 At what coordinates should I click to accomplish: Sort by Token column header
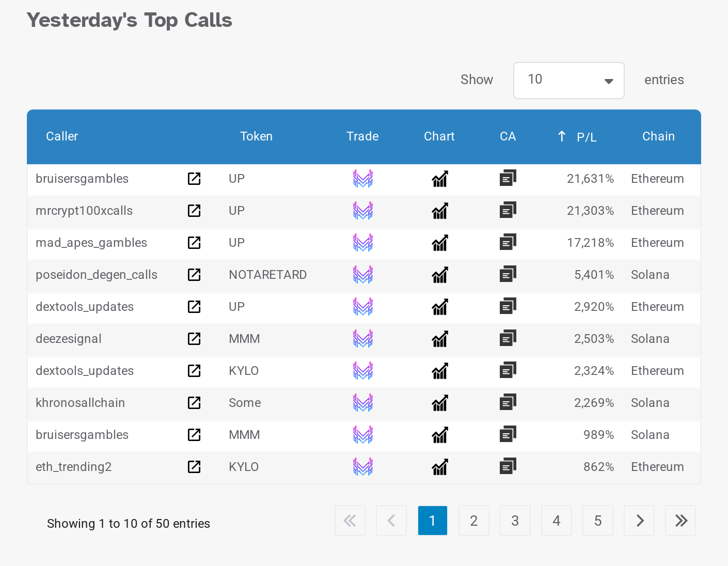coord(256,136)
